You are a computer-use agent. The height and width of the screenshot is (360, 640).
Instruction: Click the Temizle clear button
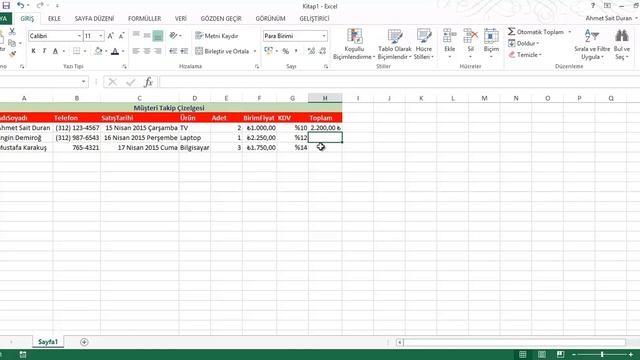click(525, 55)
